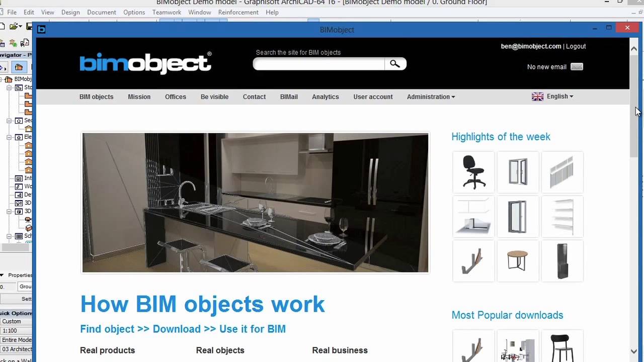644x362 pixels.
Task: Open the Analytics page
Action: point(325,97)
